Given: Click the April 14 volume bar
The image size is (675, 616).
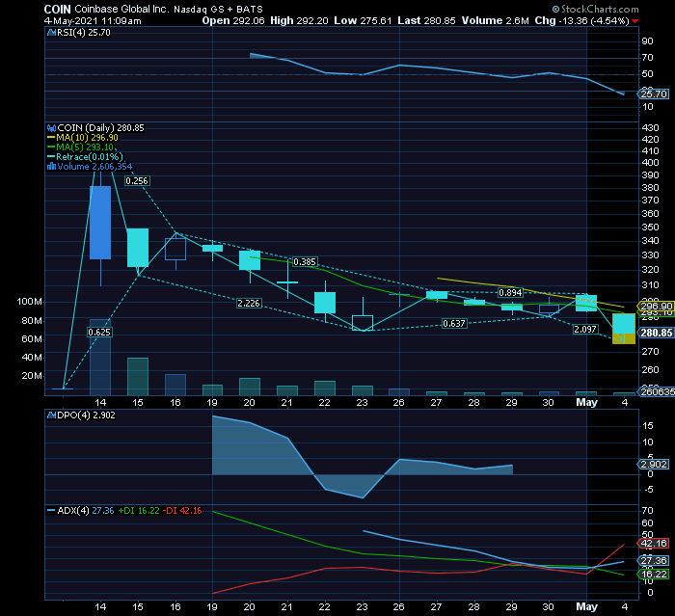Looking at the screenshot, I should click(x=100, y=358).
